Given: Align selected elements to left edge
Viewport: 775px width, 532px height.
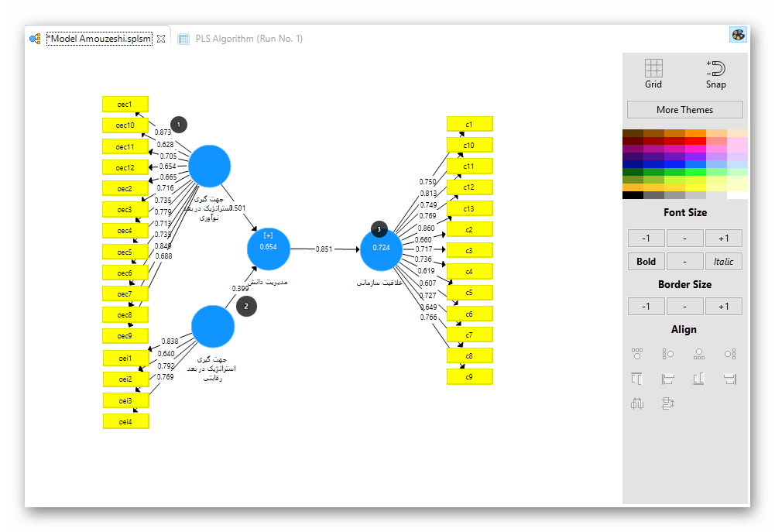Looking at the screenshot, I should click(x=667, y=379).
